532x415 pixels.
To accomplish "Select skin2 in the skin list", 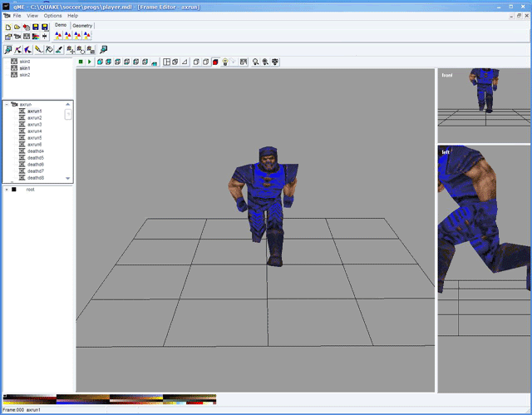I will [x=24, y=75].
